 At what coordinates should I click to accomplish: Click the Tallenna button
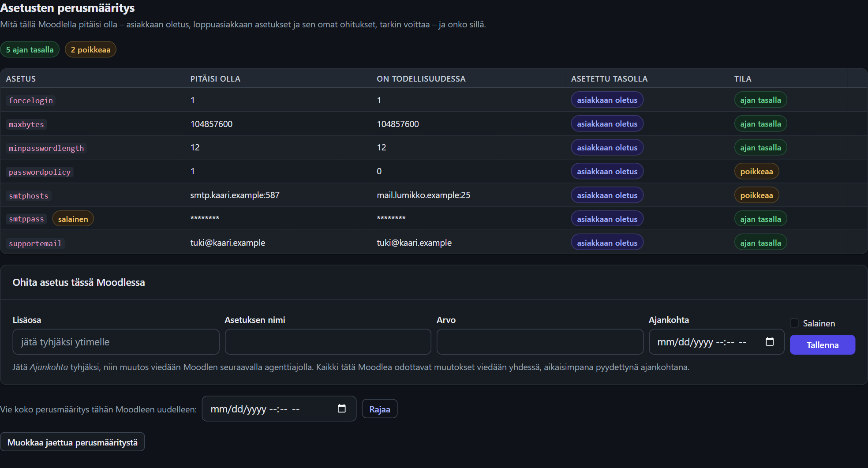(x=823, y=345)
